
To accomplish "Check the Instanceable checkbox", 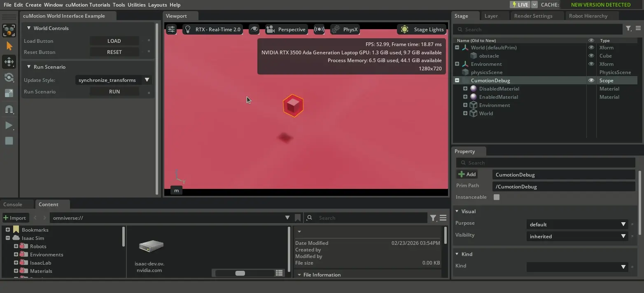I will pos(497,197).
